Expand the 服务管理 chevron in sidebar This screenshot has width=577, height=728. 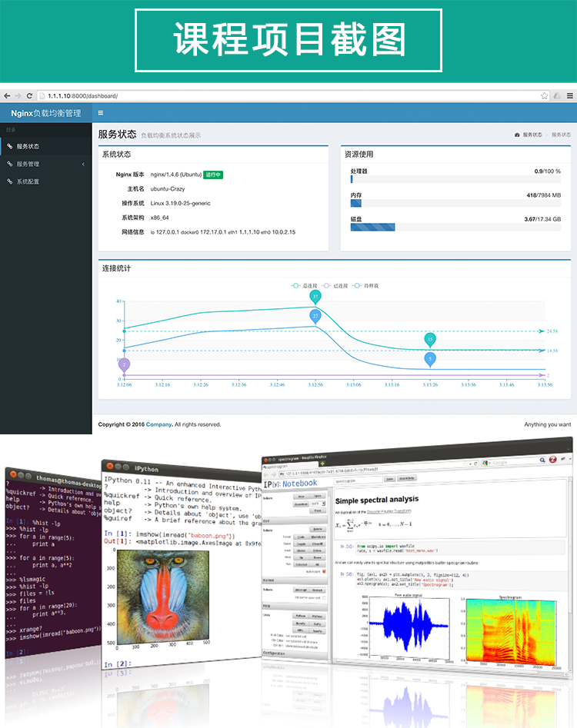(x=83, y=164)
